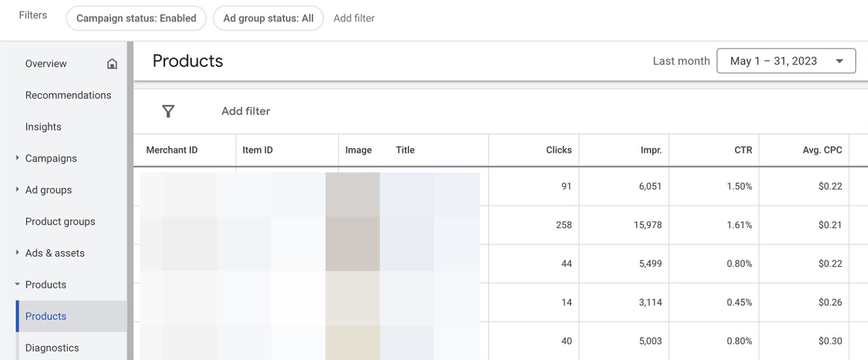Viewport: 868px width, 360px height.
Task: Click the 1.50% CTR cell
Action: (714, 186)
